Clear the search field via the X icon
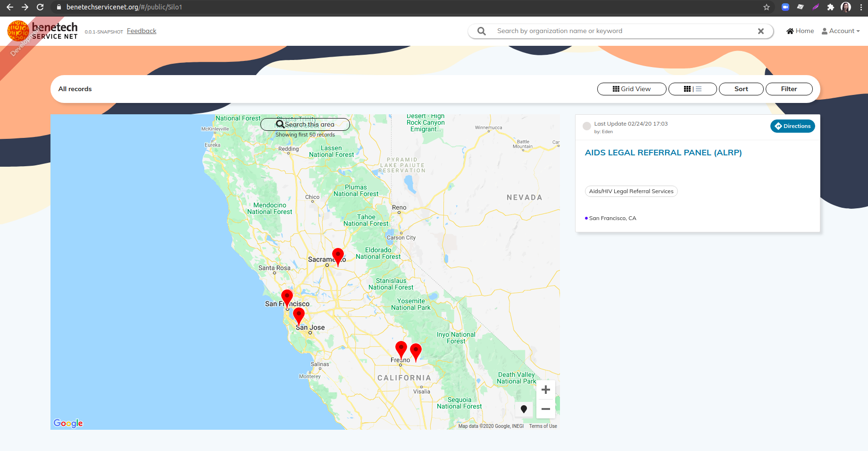 tap(761, 31)
